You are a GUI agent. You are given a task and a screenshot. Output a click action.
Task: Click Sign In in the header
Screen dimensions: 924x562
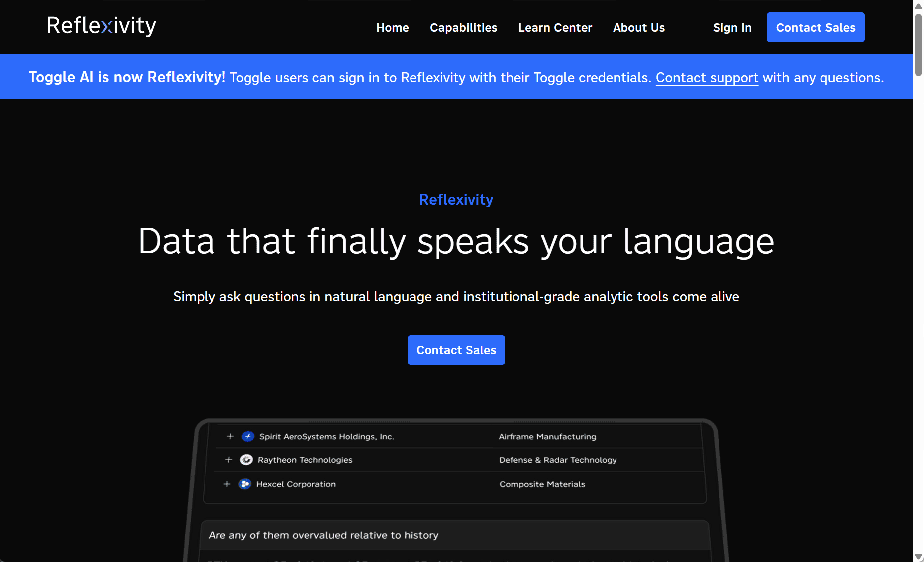pos(732,28)
